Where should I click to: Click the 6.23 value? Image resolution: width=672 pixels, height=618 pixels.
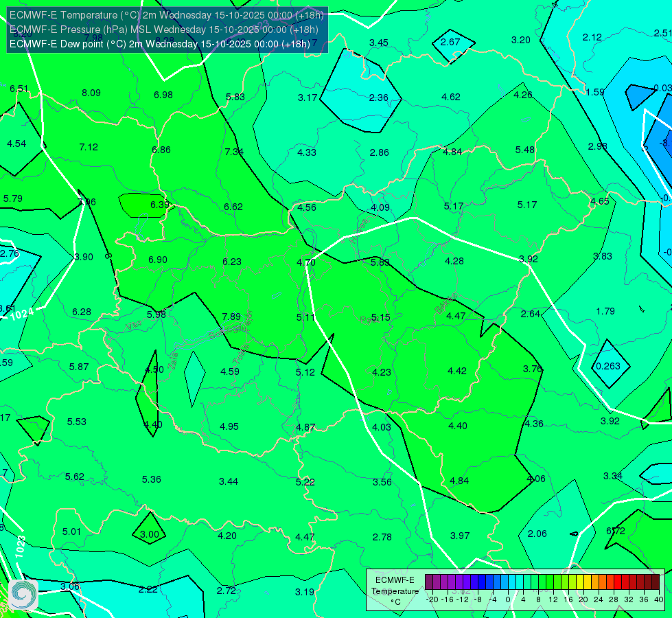point(232,262)
